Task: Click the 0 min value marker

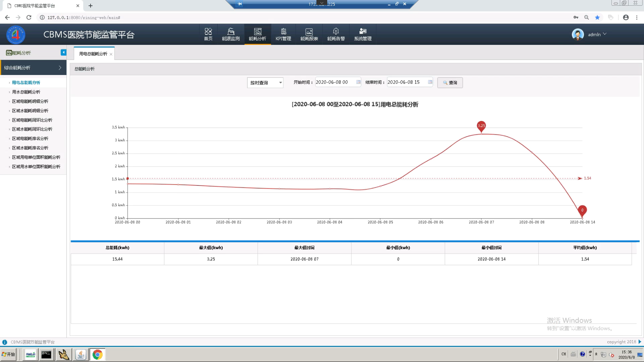Action: click(582, 211)
